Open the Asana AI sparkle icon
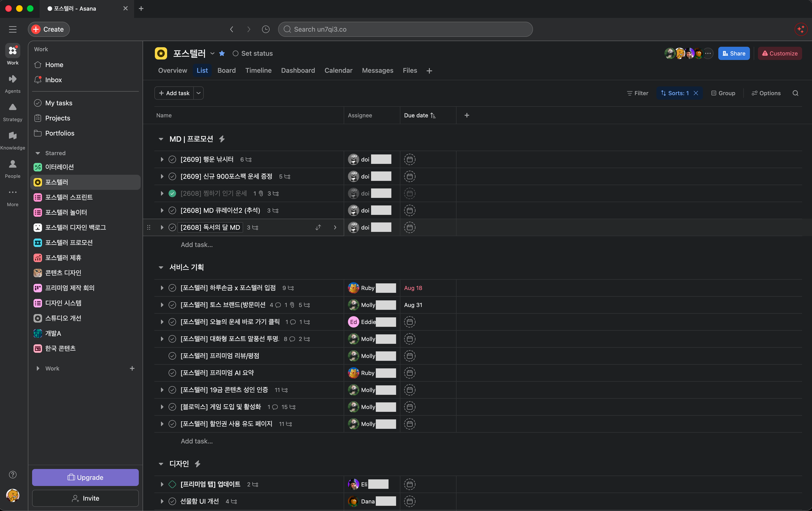 (x=801, y=29)
